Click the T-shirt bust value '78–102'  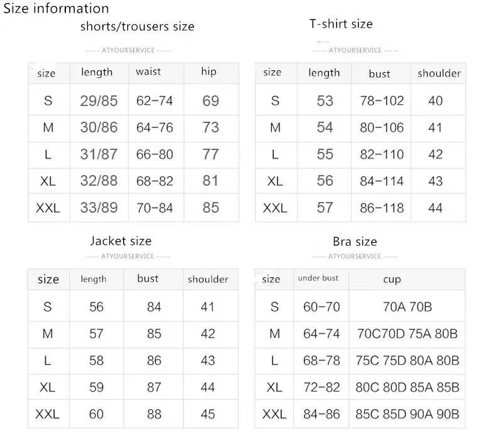click(x=382, y=101)
